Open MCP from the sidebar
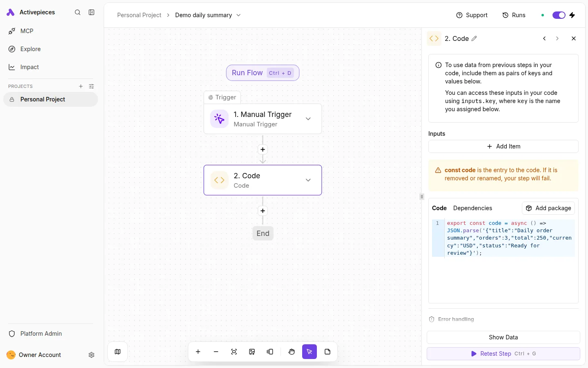Screen dimensions: 588x368 point(51,31)
